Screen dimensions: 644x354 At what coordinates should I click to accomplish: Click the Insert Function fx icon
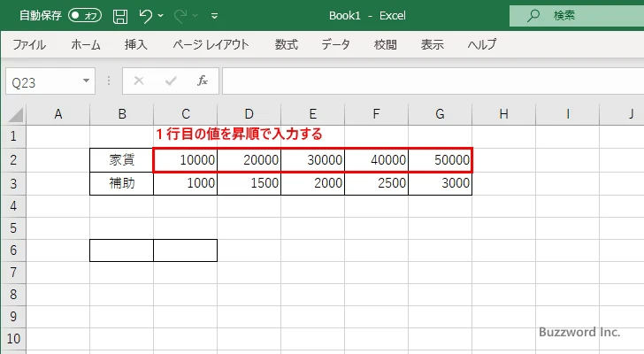coord(202,81)
